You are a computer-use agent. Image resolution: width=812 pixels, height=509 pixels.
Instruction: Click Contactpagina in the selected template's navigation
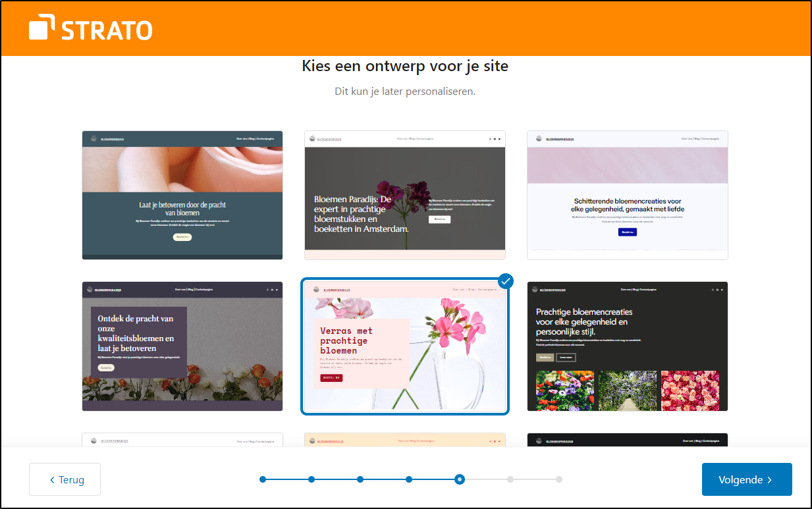point(487,288)
